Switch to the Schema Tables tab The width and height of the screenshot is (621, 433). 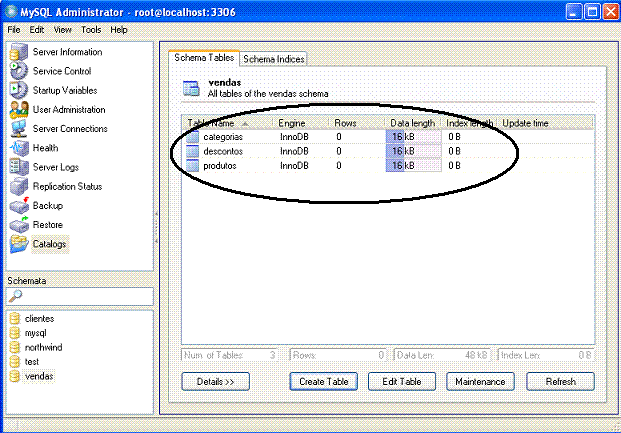(204, 58)
